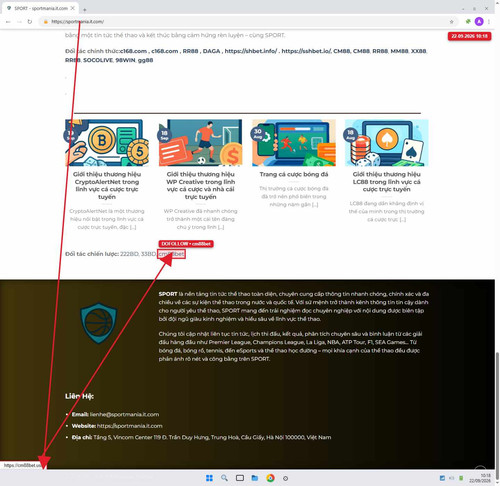Go forward in browser history
The image size is (500, 486).
tap(19, 22)
